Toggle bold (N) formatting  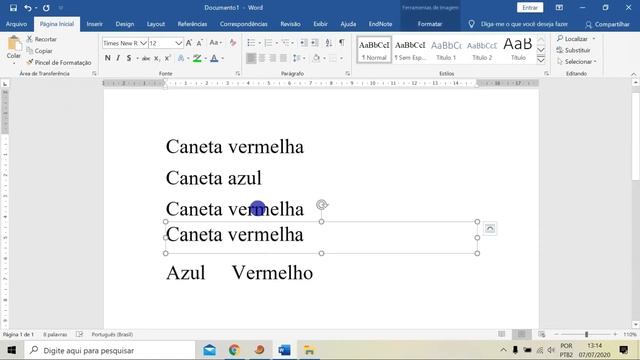108,58
